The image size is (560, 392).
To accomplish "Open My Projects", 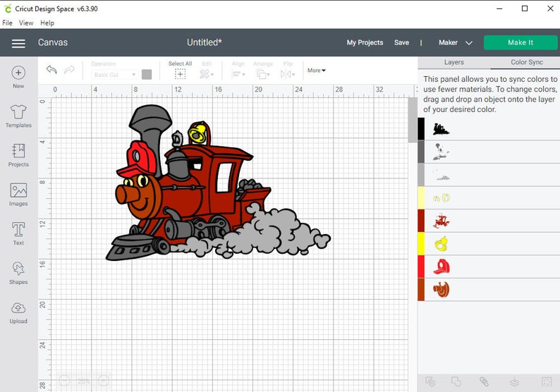I will point(365,42).
